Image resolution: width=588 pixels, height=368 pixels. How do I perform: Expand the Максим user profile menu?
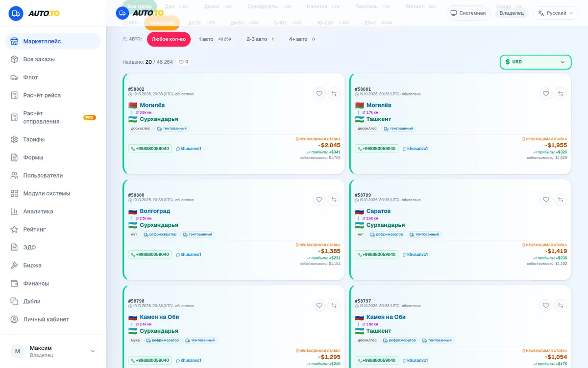click(x=53, y=351)
